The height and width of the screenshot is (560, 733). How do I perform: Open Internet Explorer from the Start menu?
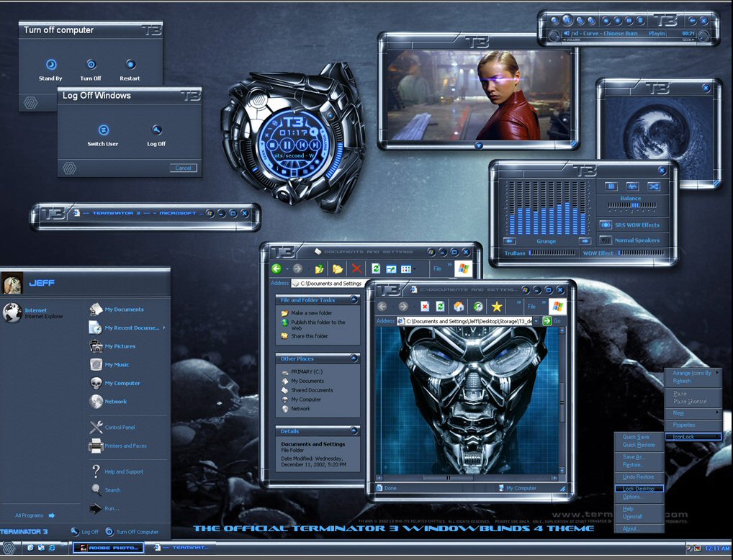coord(32,312)
